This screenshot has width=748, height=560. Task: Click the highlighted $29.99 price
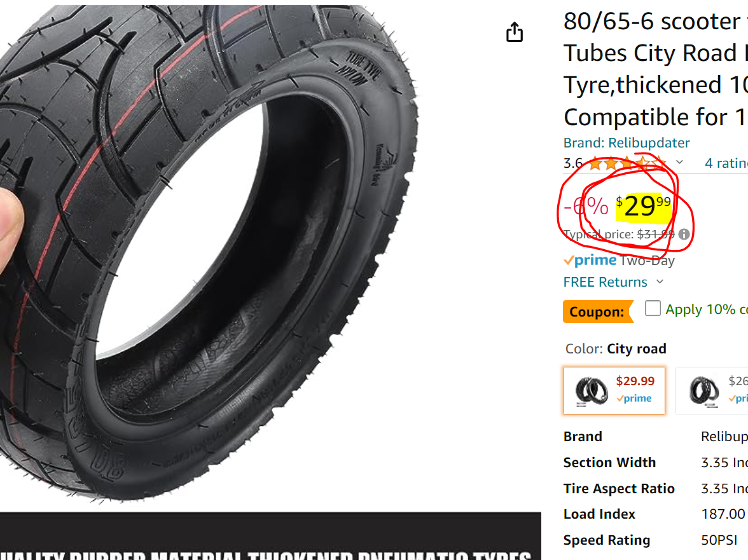640,207
